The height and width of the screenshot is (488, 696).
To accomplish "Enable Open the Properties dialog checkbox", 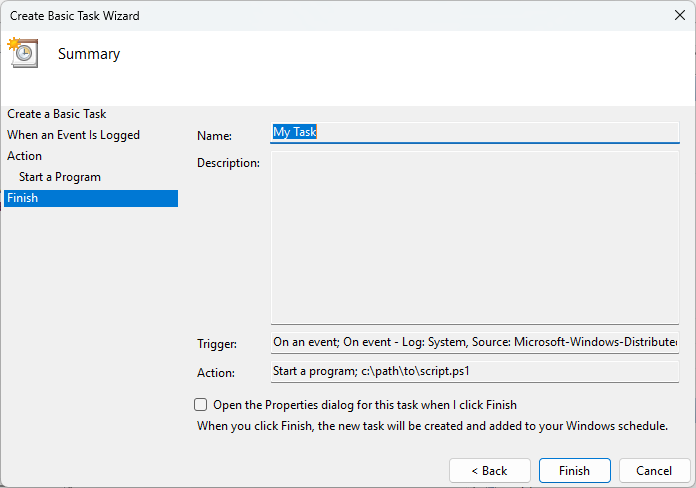I will [x=201, y=405].
